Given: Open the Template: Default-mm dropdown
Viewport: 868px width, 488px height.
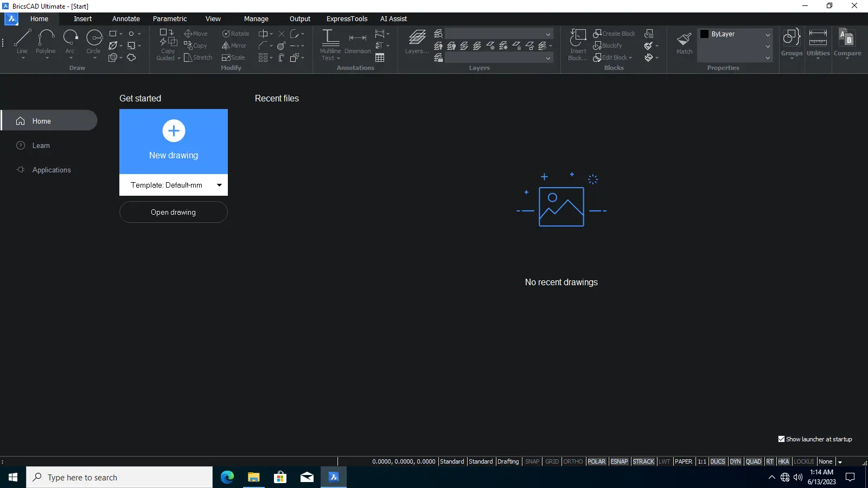Looking at the screenshot, I should coord(174,185).
